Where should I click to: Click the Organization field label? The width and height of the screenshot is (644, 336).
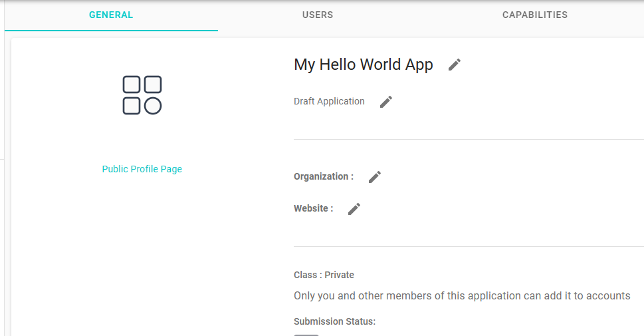324,177
